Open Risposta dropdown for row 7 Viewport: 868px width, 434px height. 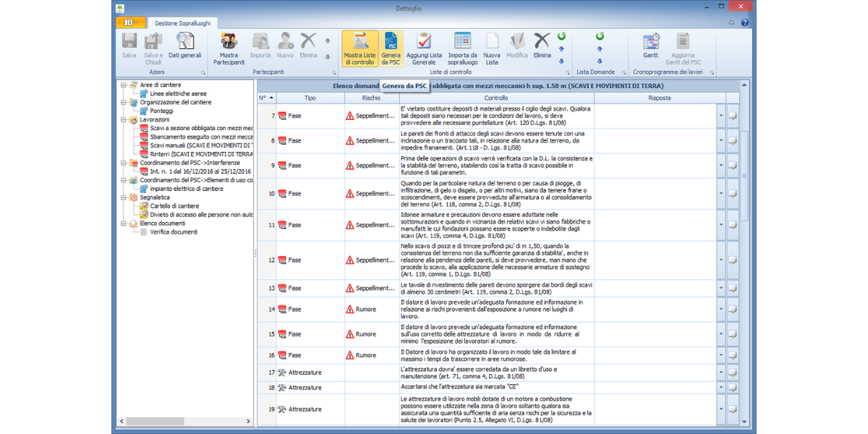(x=720, y=116)
